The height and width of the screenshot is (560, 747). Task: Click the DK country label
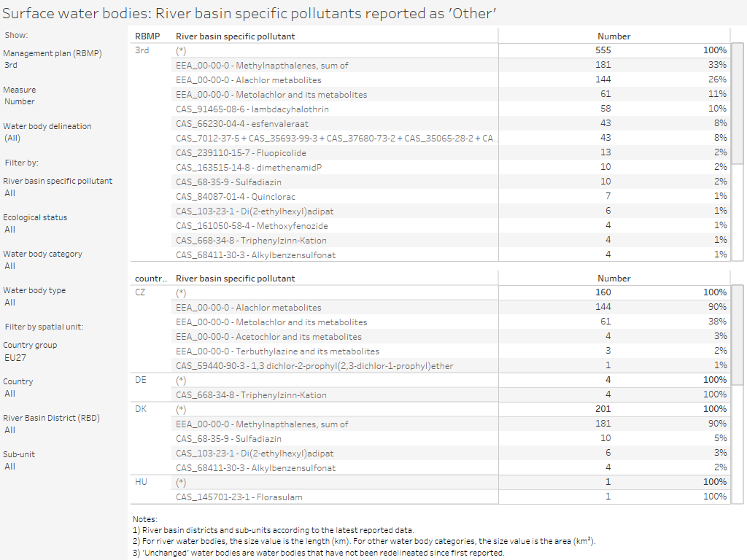[x=141, y=409]
